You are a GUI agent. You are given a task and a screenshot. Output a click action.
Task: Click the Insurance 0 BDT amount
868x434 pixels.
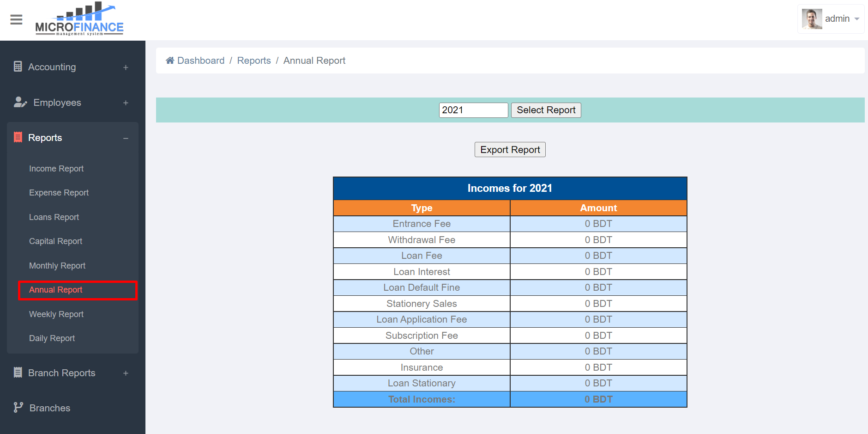[598, 367]
